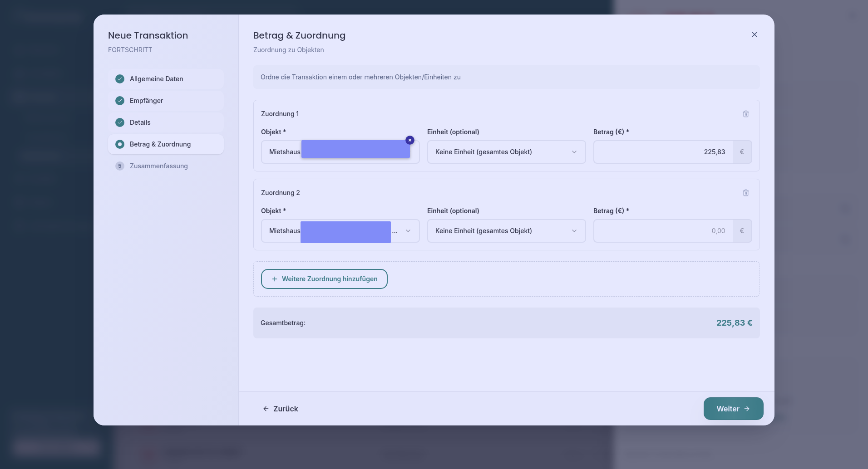Screen dimensions: 868x469
Task: Delete Zuordnung 2 with trash icon
Action: tap(746, 193)
